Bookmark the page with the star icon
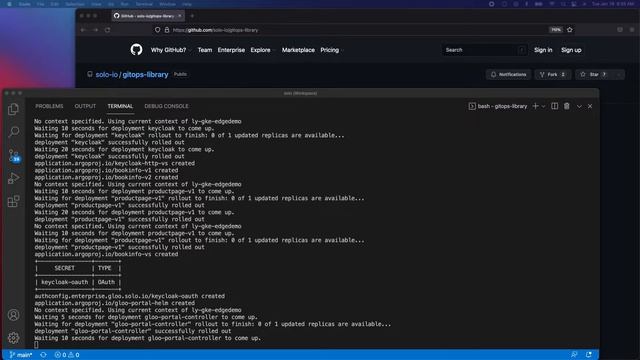This screenshot has height=360, width=640. (x=569, y=30)
